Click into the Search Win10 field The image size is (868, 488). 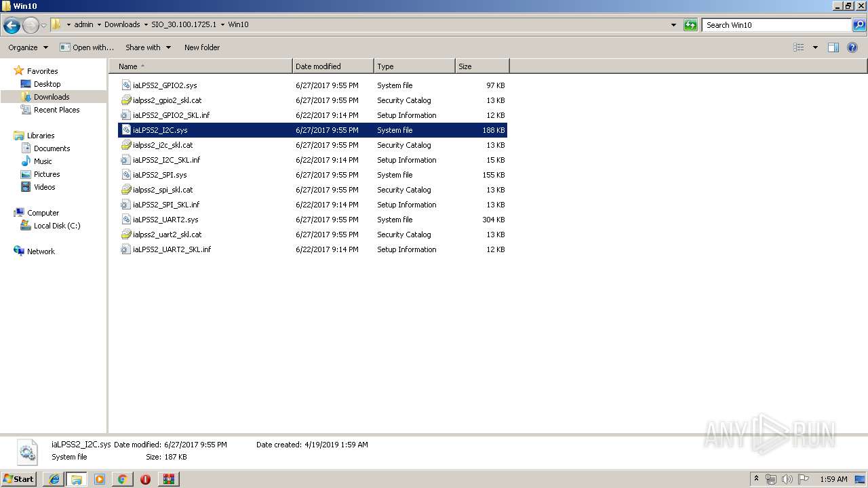(x=776, y=25)
